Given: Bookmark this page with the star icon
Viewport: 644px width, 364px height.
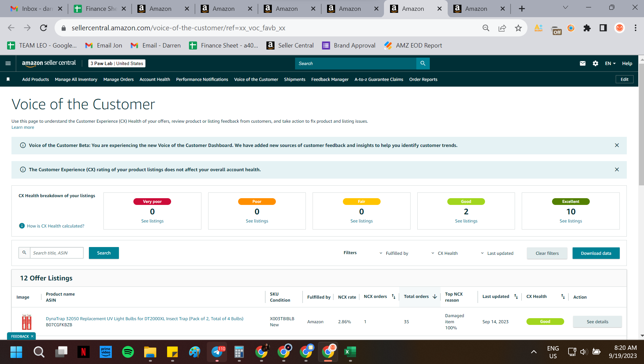Looking at the screenshot, I should (518, 28).
